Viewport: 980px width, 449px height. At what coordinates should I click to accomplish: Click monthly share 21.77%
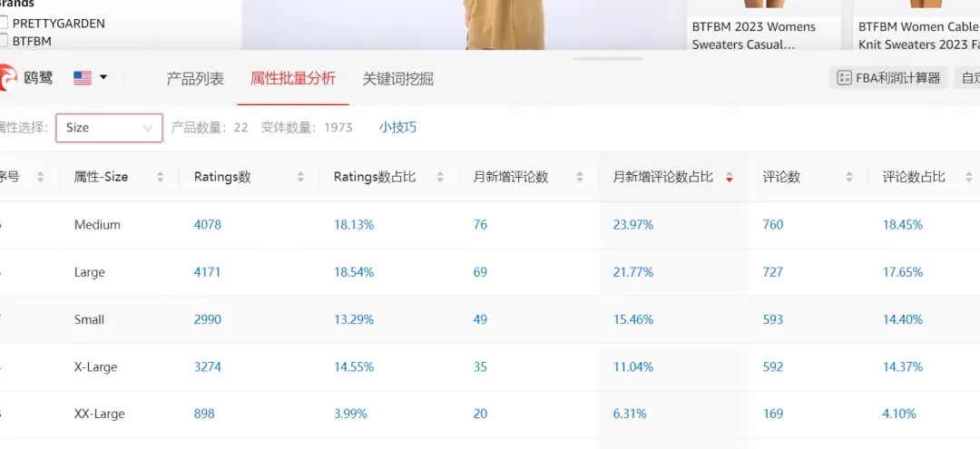[x=633, y=272]
